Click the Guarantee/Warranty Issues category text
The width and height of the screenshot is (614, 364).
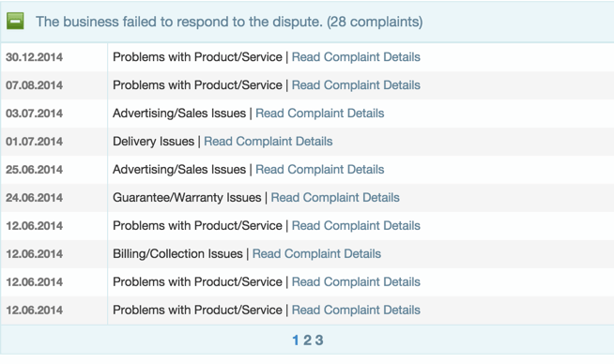click(187, 198)
